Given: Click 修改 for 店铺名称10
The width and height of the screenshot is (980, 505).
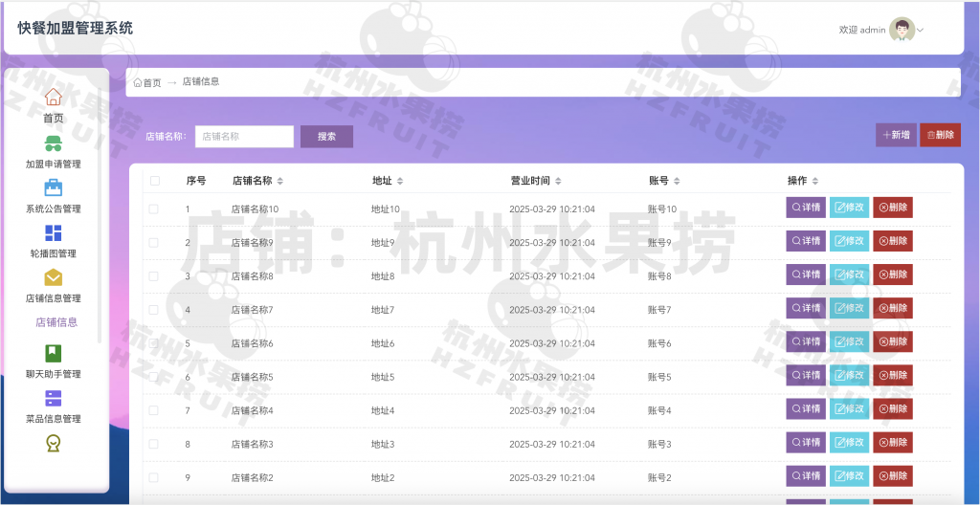Looking at the screenshot, I should [x=850, y=208].
